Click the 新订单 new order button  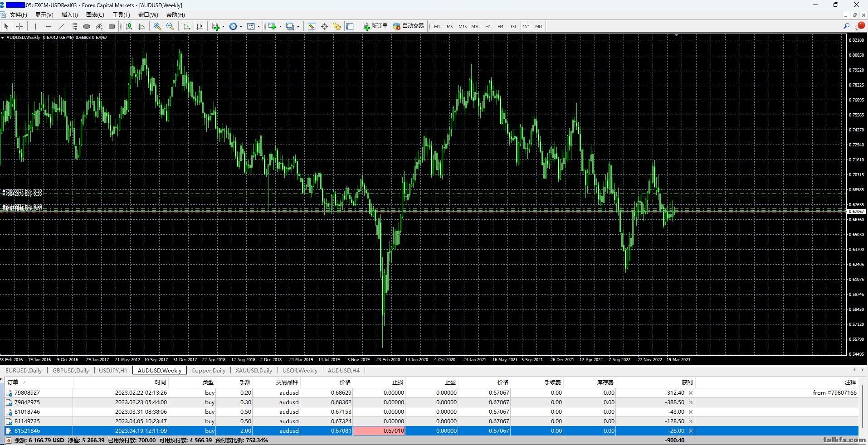(x=375, y=26)
